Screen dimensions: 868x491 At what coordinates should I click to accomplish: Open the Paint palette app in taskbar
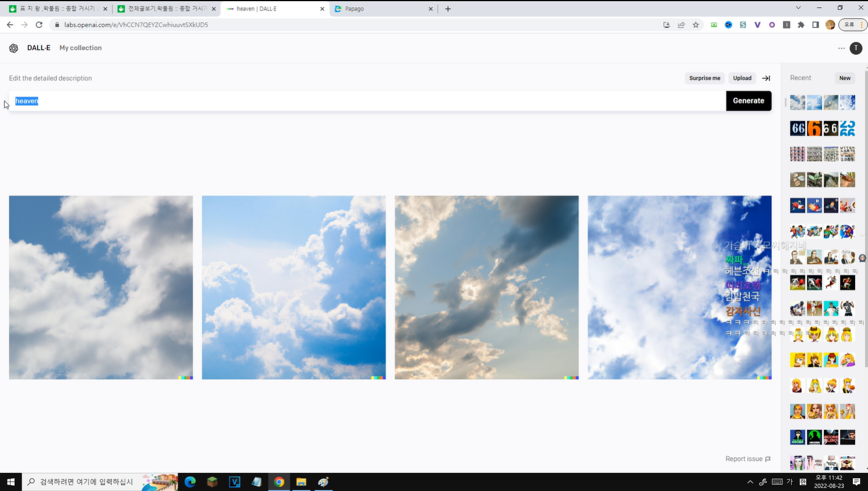tap(323, 482)
